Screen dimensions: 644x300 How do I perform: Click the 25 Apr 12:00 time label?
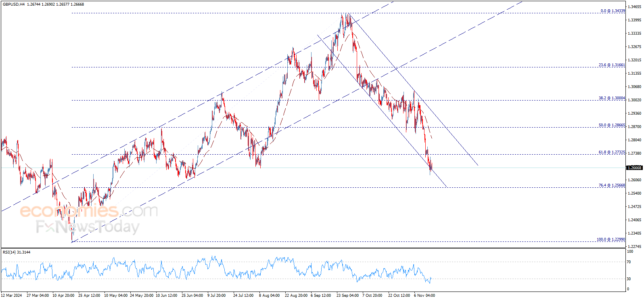tap(89, 296)
